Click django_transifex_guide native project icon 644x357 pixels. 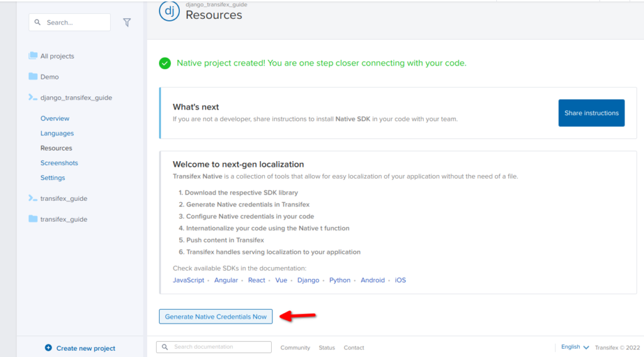(x=33, y=97)
